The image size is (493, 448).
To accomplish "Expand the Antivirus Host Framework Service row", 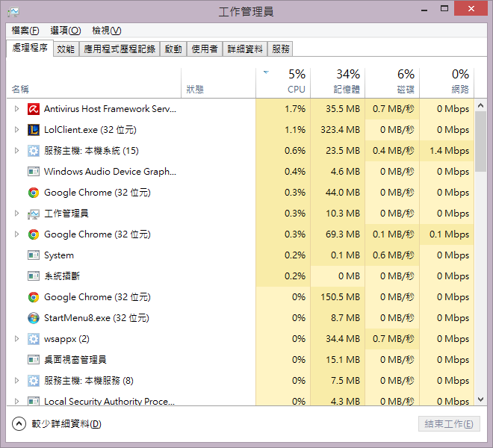I will tap(17, 109).
